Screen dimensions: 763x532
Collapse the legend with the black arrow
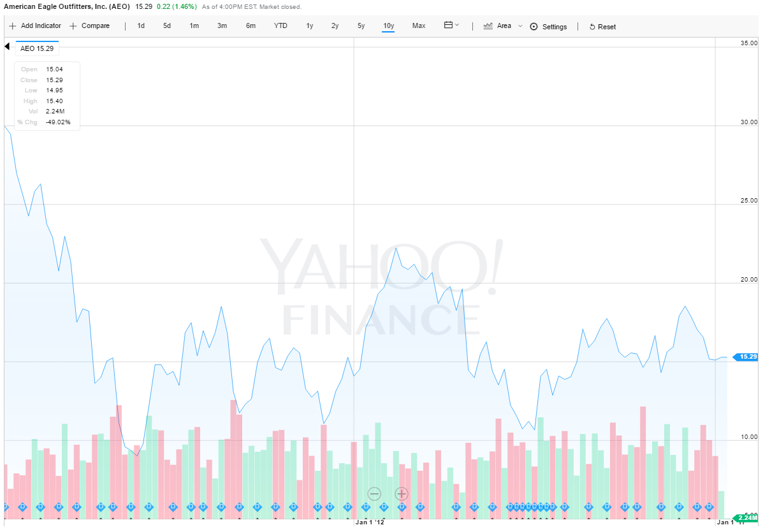[7, 47]
